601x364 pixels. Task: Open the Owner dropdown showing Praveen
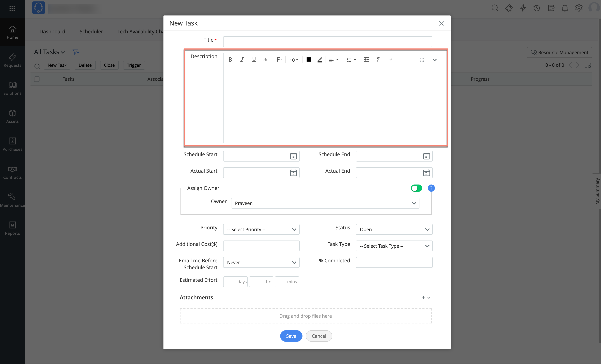325,203
